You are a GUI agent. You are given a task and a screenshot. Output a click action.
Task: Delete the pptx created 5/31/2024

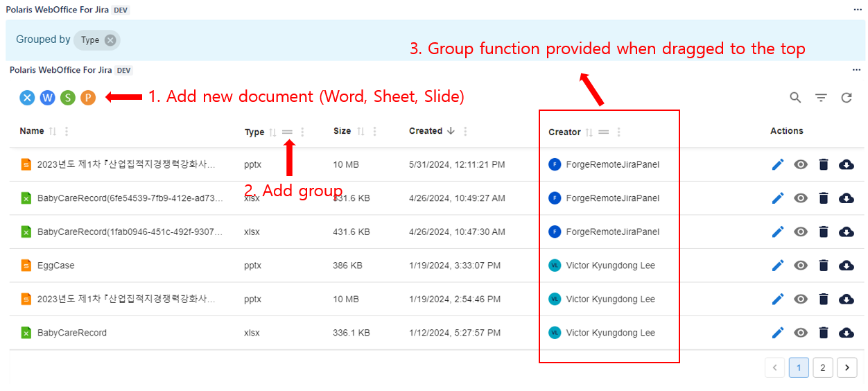pyautogui.click(x=824, y=164)
